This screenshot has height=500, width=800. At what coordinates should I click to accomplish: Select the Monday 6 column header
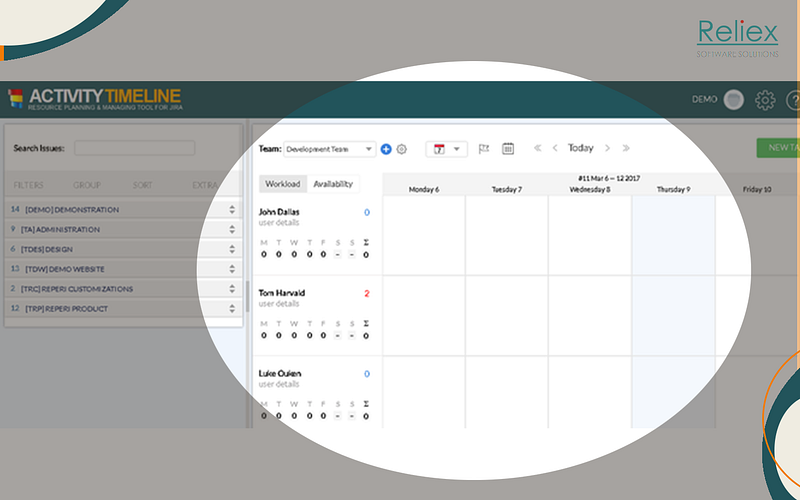(x=424, y=189)
